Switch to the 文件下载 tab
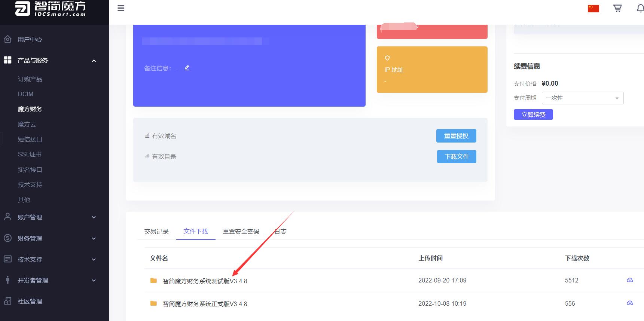This screenshot has height=321, width=644. point(196,231)
